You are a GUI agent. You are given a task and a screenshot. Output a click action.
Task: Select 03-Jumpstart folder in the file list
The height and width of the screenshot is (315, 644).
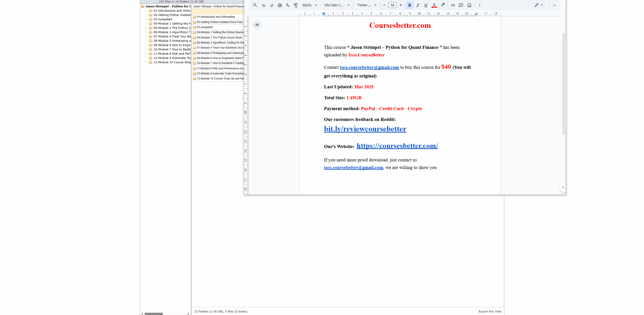(x=205, y=27)
